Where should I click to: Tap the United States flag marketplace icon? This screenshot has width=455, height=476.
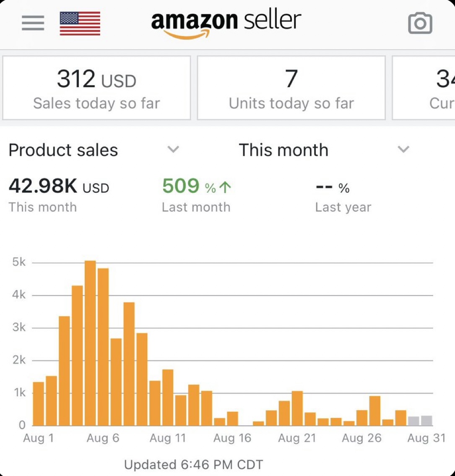80,23
